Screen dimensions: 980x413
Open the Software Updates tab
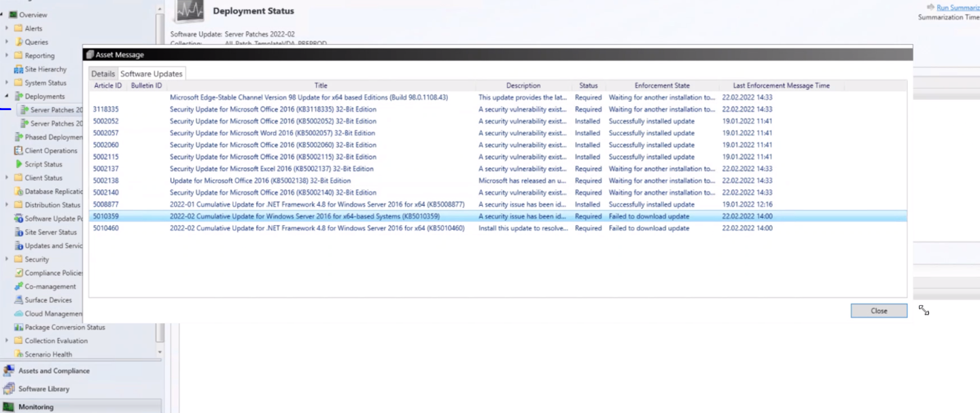pyautogui.click(x=151, y=73)
